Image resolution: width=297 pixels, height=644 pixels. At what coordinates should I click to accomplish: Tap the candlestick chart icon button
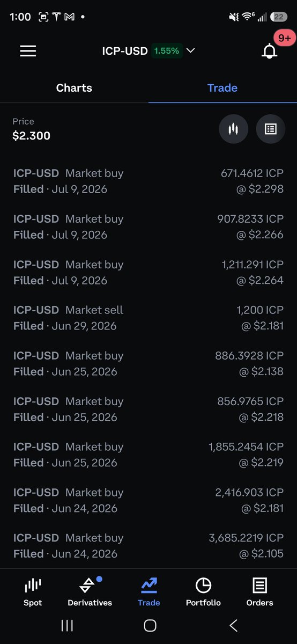(x=233, y=129)
